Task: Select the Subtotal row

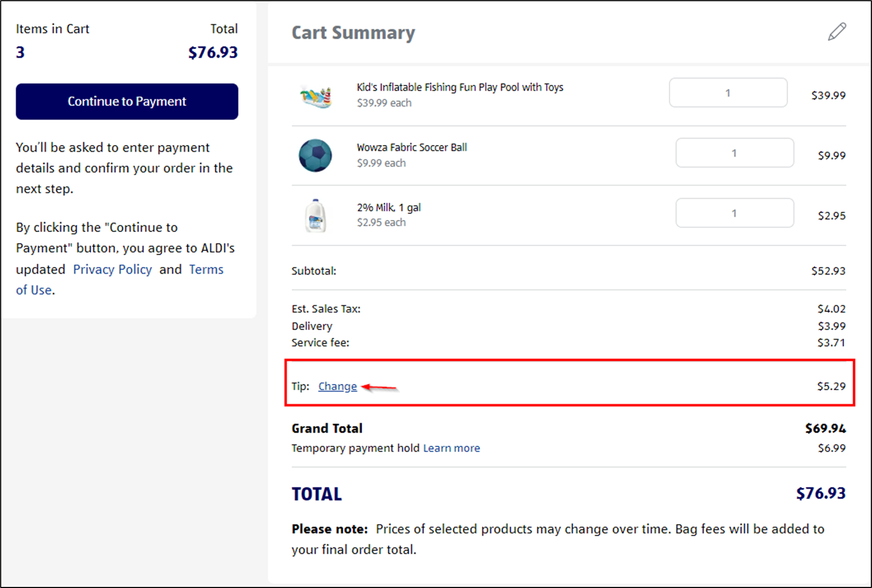Action: coord(314,271)
